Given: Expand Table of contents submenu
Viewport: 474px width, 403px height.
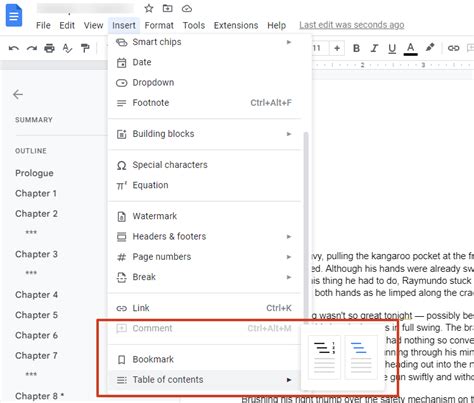Looking at the screenshot, I should tap(204, 380).
